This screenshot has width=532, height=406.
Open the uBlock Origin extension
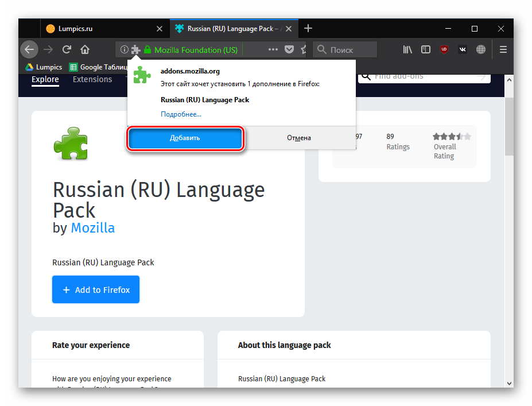[x=444, y=50]
